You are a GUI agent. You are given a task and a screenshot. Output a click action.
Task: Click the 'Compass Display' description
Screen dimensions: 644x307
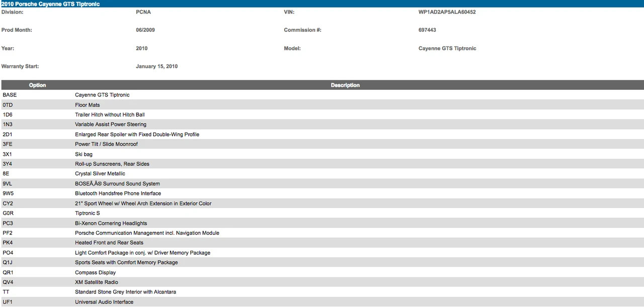coord(96,273)
